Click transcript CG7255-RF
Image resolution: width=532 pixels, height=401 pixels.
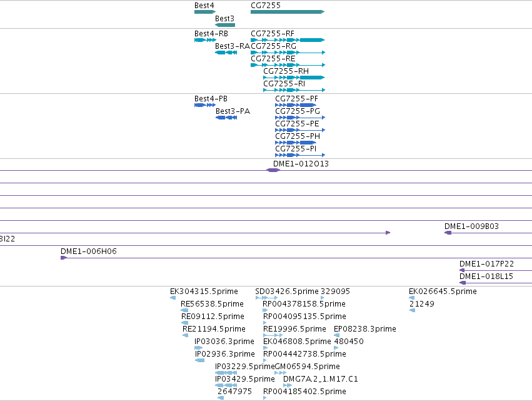pyautogui.click(x=288, y=40)
